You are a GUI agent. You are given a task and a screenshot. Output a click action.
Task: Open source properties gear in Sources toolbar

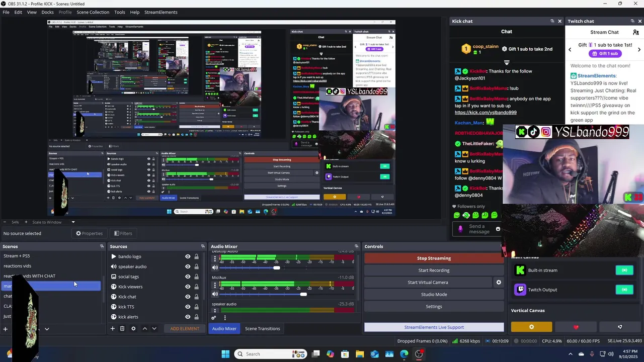133,329
